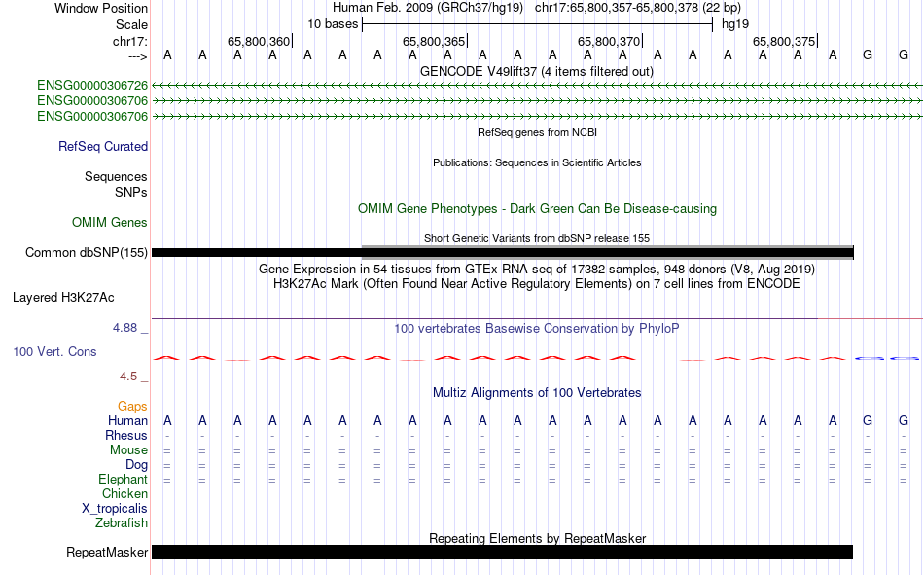The width and height of the screenshot is (924, 575).
Task: Select the Human species row label
Action: [x=127, y=420]
